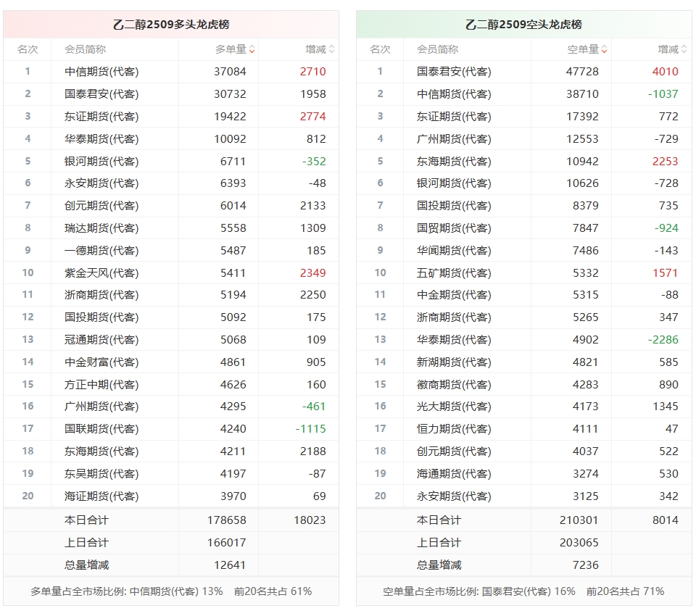Sort short table by 空单量 sort arrows
This screenshot has width=696, height=616.
604,49
